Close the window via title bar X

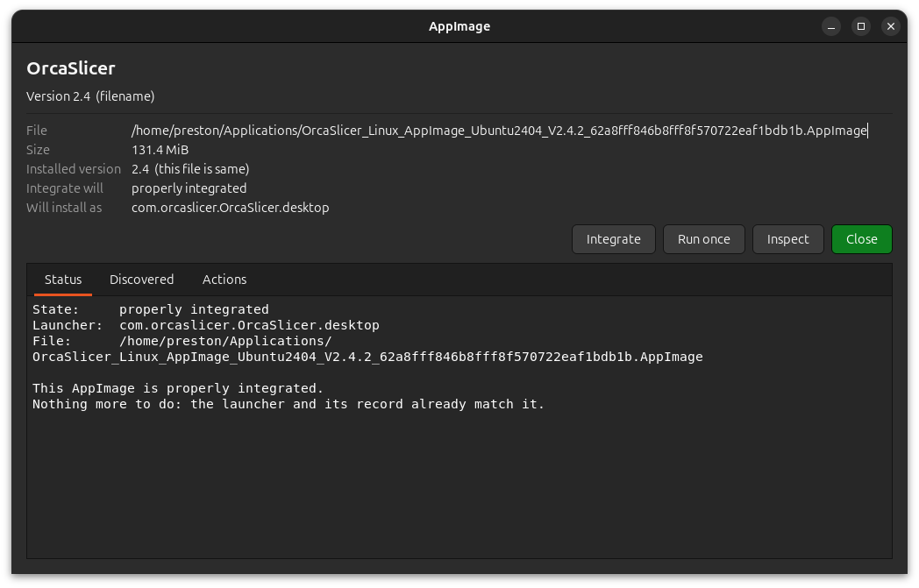click(x=890, y=26)
